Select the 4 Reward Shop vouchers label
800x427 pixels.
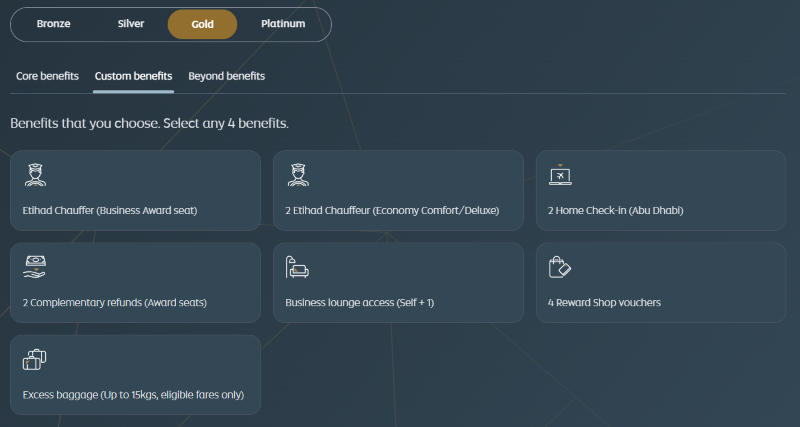604,303
